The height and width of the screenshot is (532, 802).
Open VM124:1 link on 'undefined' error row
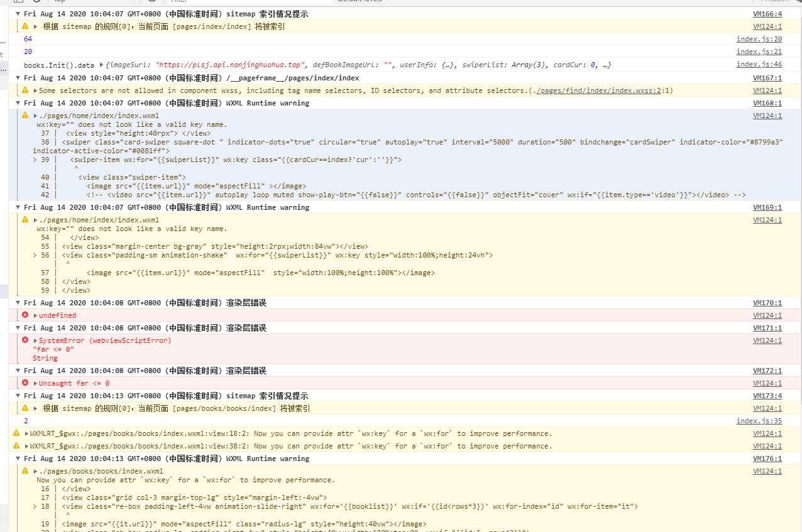pos(767,315)
